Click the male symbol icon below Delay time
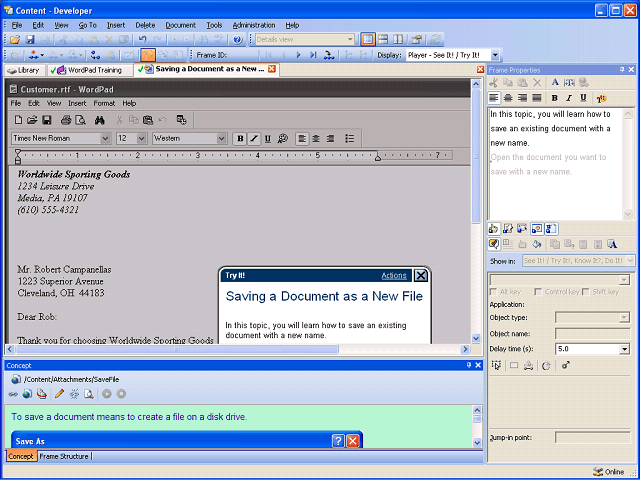This screenshot has height=480, width=640. pyautogui.click(x=565, y=365)
